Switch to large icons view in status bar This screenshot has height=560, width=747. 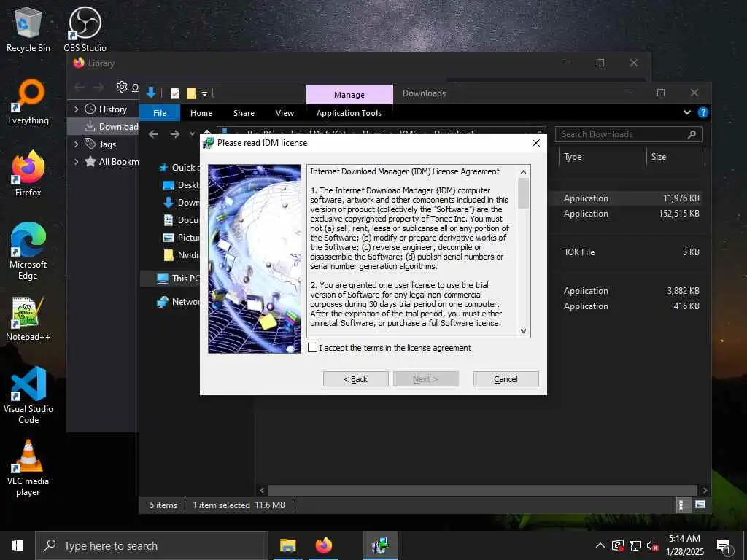point(700,505)
